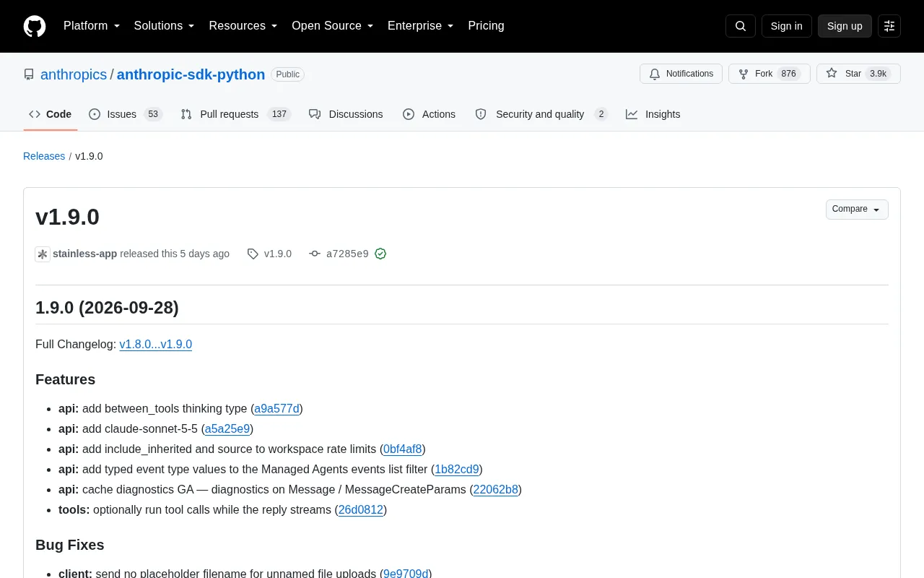Screen dimensions: 924x578
Task: Click the commit icon beside a7285e9
Action: [x=315, y=254]
